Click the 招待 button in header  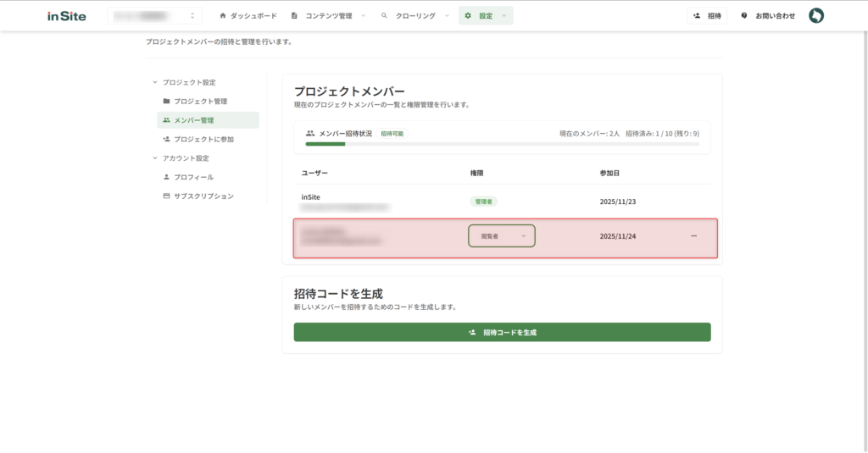[x=707, y=16]
